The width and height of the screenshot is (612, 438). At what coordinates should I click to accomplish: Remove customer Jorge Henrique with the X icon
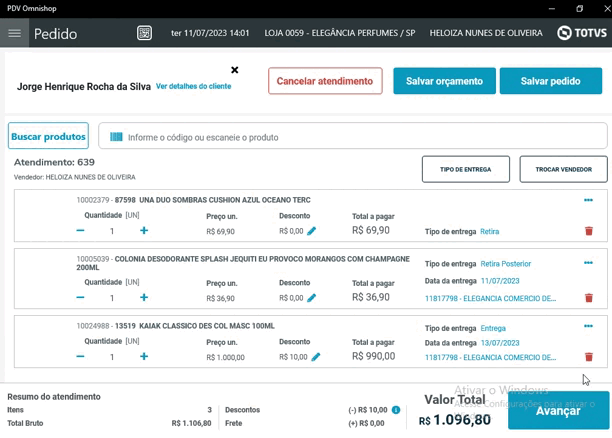coord(235,70)
